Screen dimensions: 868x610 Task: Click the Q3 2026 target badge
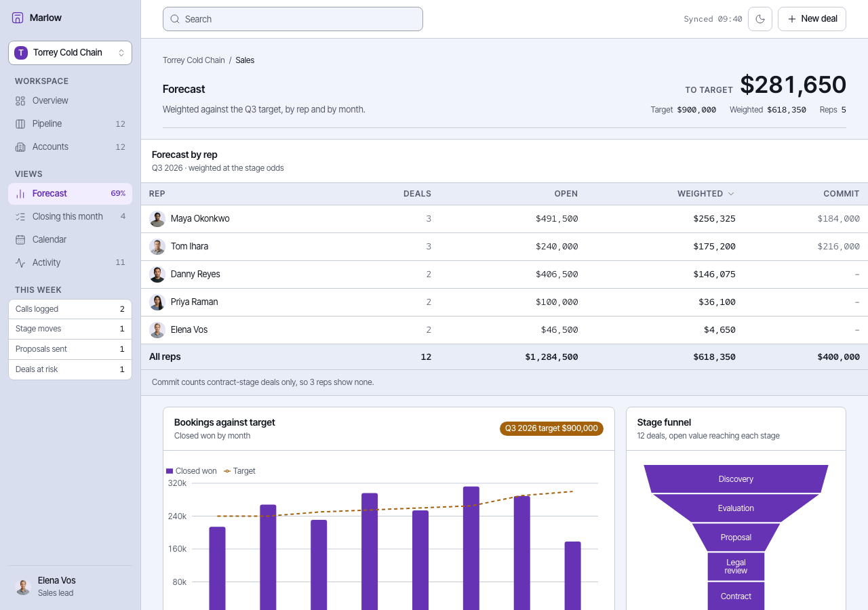pyautogui.click(x=551, y=428)
